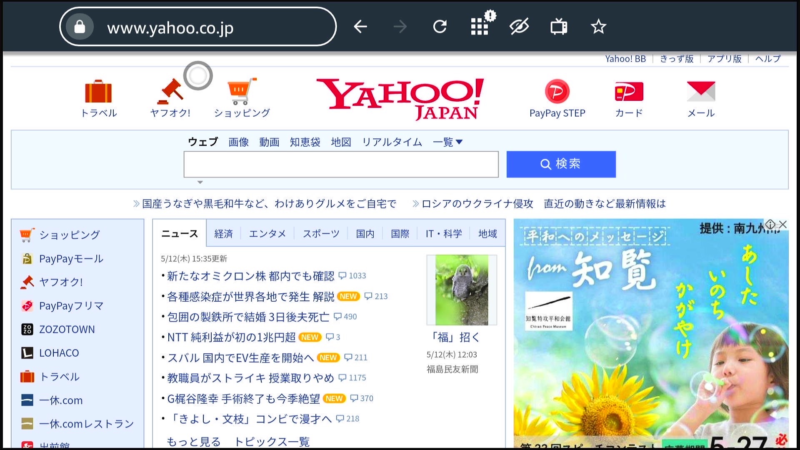Reload the page with refresh icon
The width and height of the screenshot is (800, 450).
click(x=440, y=27)
